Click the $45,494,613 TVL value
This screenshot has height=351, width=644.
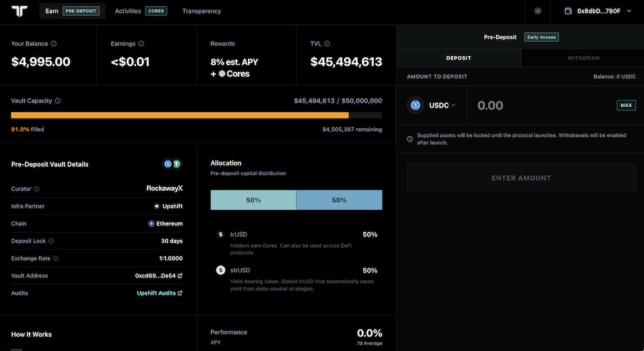click(x=346, y=62)
